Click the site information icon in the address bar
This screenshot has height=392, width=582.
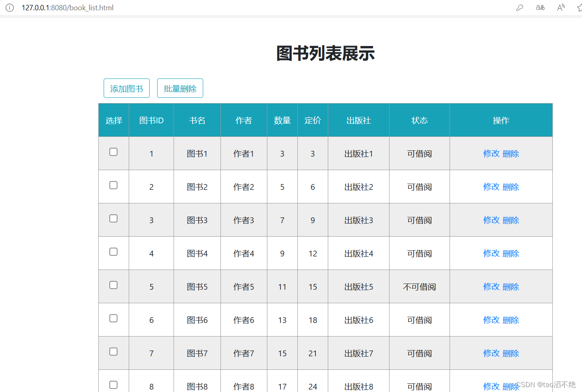point(9,7)
